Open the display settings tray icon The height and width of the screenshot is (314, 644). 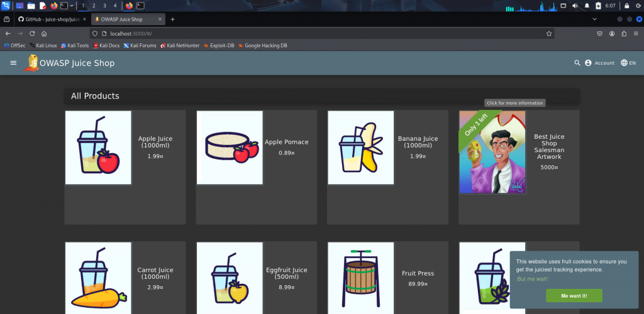[563, 6]
